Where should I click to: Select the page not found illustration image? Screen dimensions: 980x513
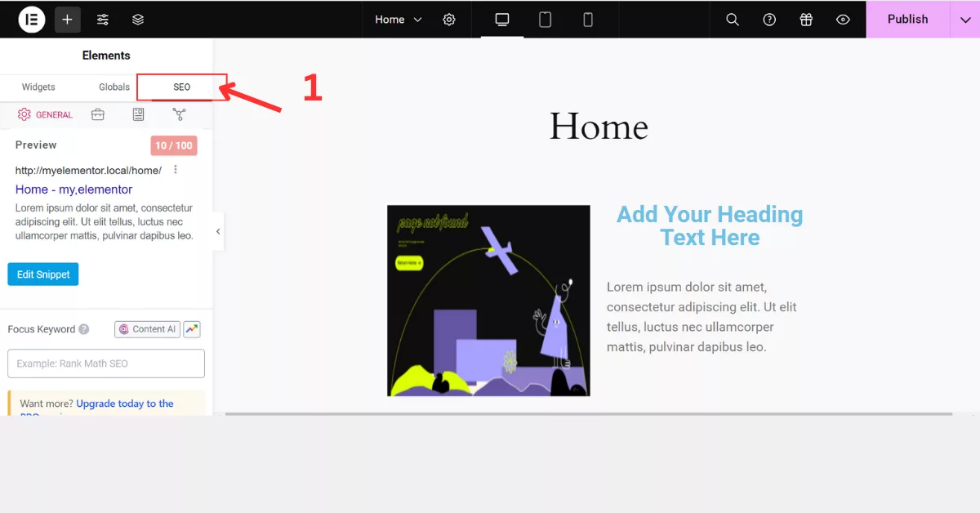click(x=488, y=301)
